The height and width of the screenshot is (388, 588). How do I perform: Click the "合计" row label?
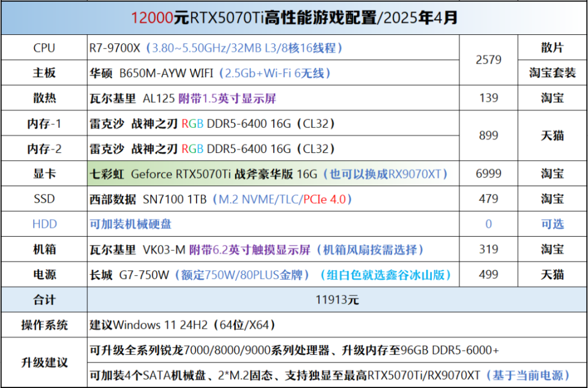[x=44, y=300]
